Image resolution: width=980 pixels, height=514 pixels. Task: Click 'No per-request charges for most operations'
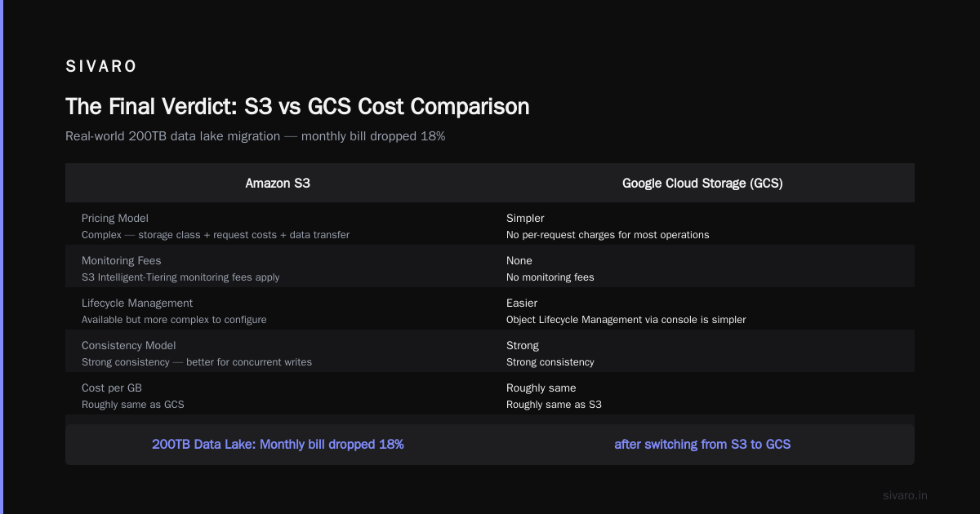pos(608,235)
